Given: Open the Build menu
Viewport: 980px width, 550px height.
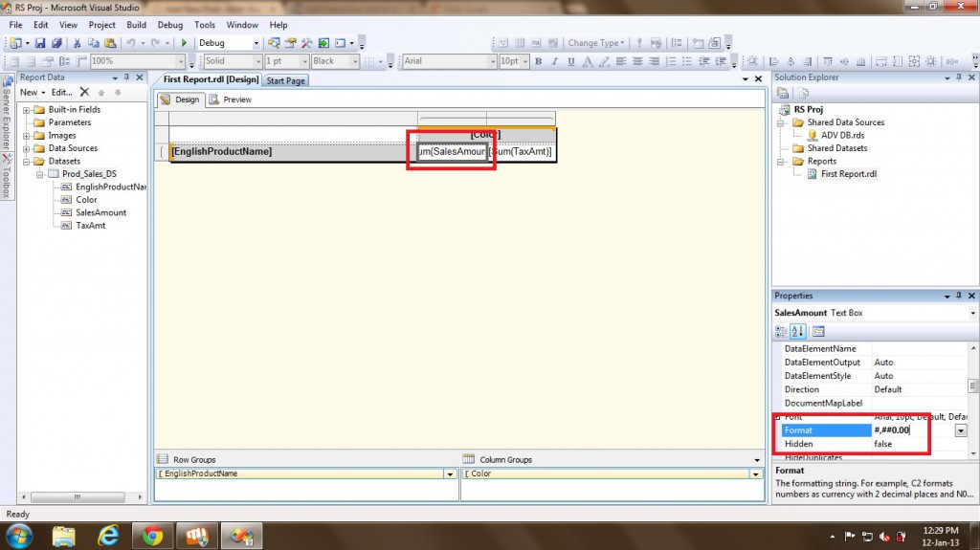Looking at the screenshot, I should pos(137,25).
